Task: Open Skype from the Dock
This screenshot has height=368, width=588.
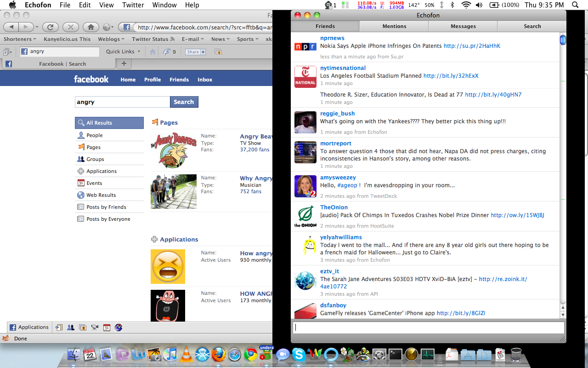Action: pos(299,355)
